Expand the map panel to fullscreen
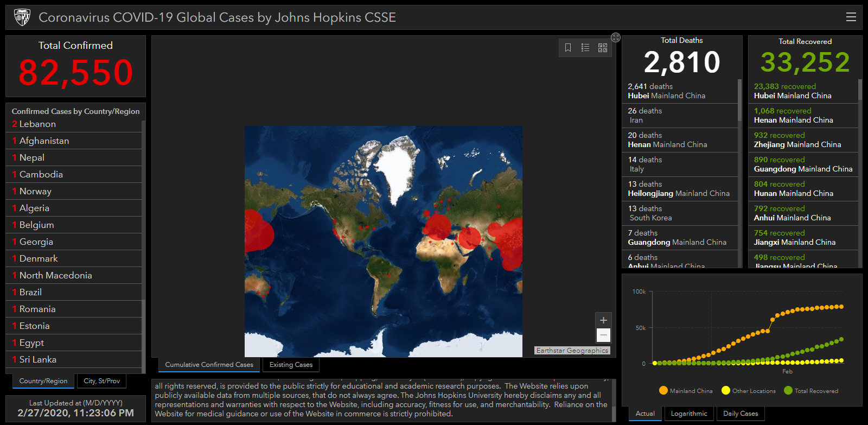The width and height of the screenshot is (868, 425). 616,37
